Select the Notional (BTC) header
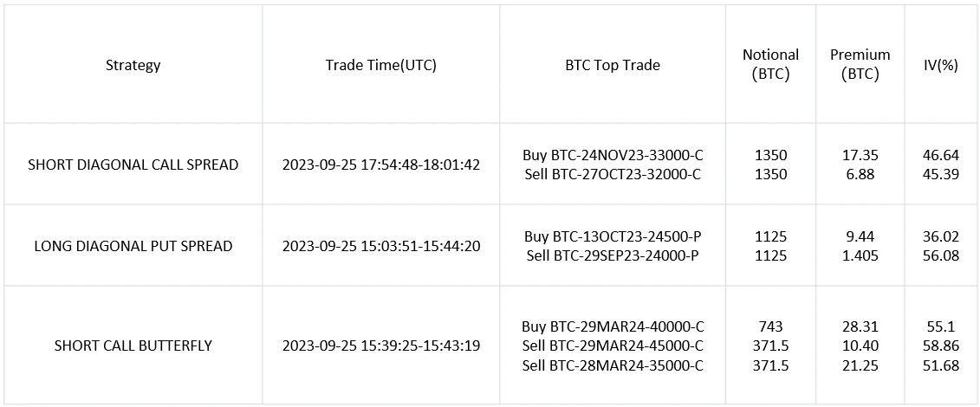Image resolution: width=980 pixels, height=407 pixels. click(770, 65)
